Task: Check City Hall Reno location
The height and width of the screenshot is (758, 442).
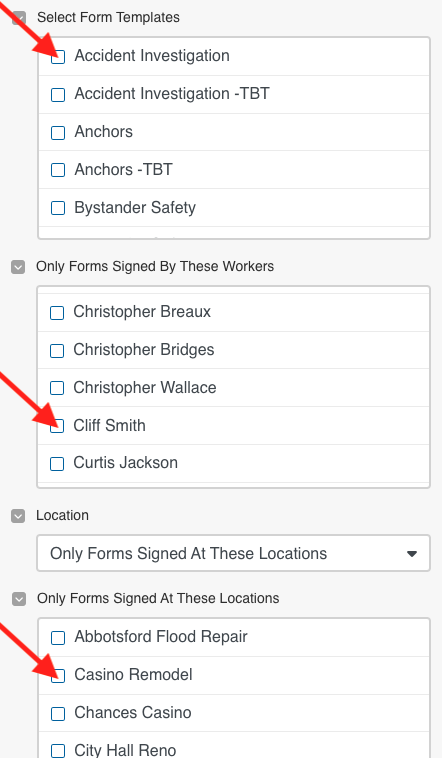Action: click(58, 751)
